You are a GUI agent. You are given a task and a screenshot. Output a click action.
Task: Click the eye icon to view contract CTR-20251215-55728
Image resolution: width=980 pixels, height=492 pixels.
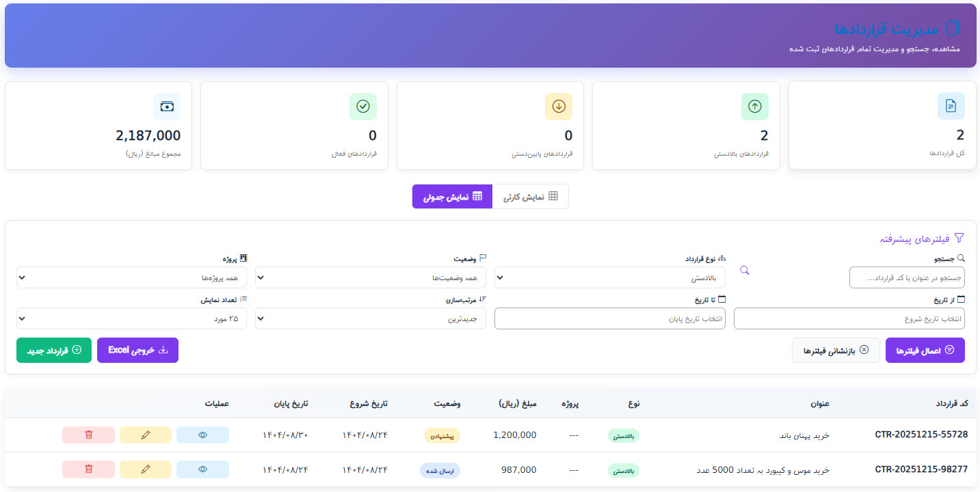pos(202,435)
